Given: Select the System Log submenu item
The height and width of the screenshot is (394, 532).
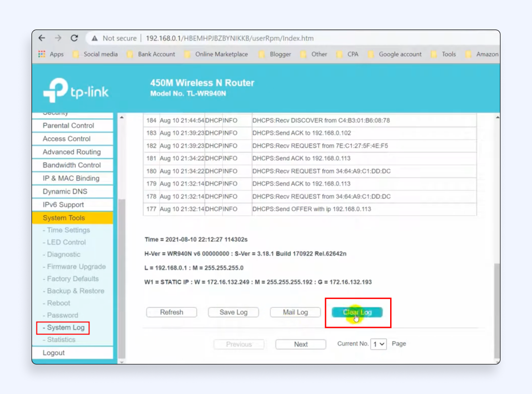Looking at the screenshot, I should [x=66, y=328].
